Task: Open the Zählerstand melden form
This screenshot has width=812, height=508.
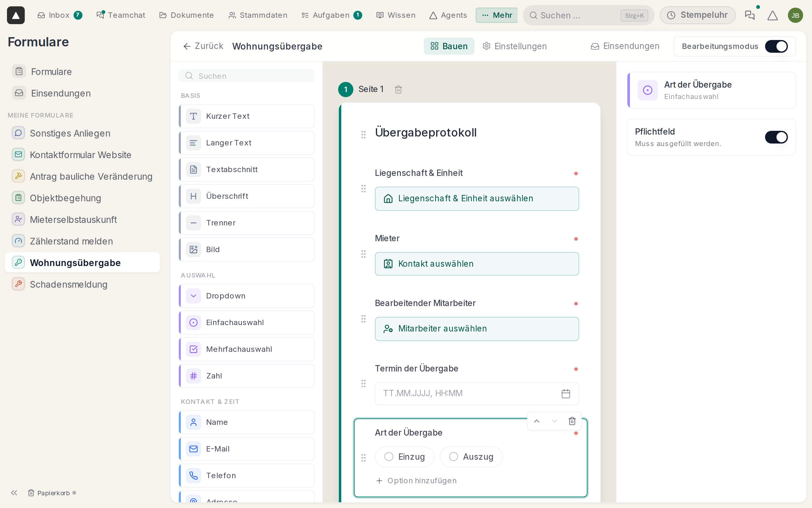Action: point(82,241)
